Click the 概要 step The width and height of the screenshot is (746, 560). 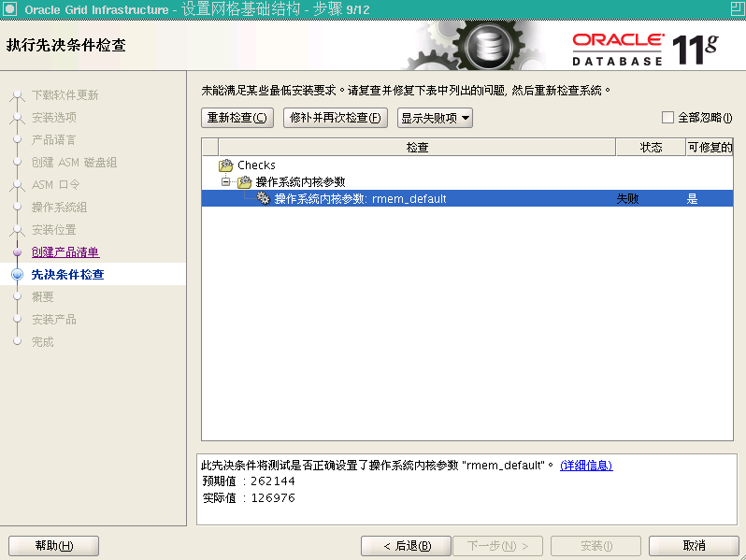coord(42,297)
